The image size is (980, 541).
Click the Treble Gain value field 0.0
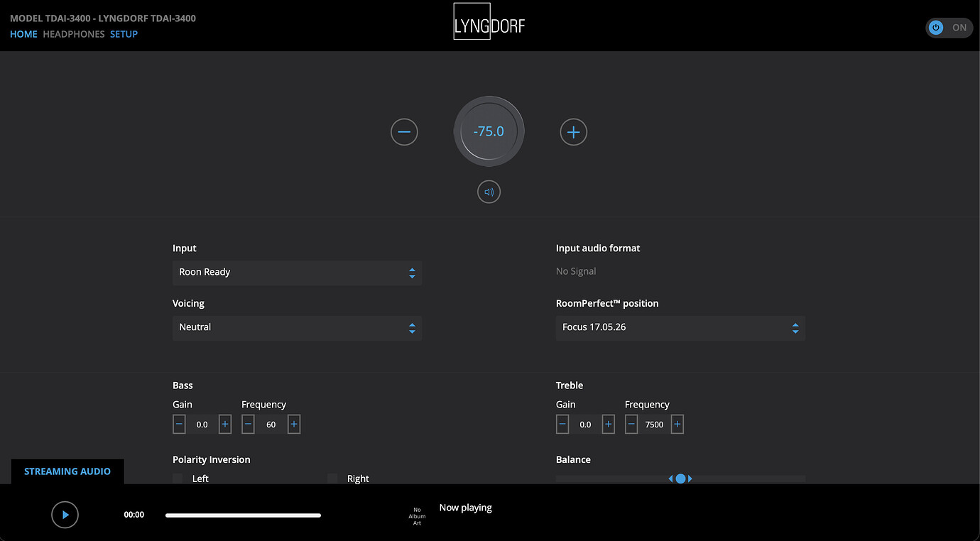tap(586, 425)
